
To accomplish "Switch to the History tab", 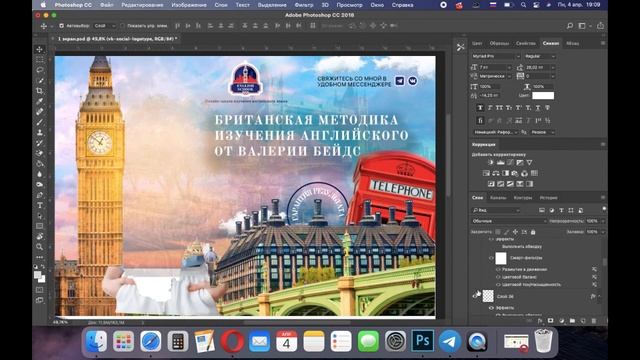I will point(548,198).
